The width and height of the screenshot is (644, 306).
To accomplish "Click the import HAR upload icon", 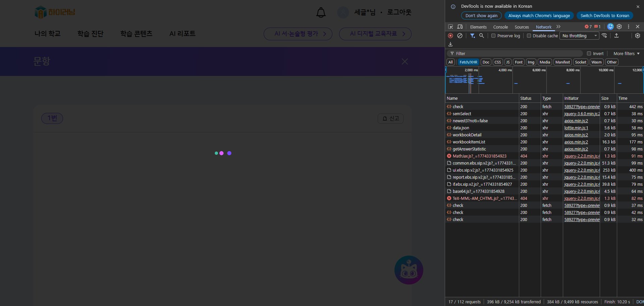I will [616, 36].
